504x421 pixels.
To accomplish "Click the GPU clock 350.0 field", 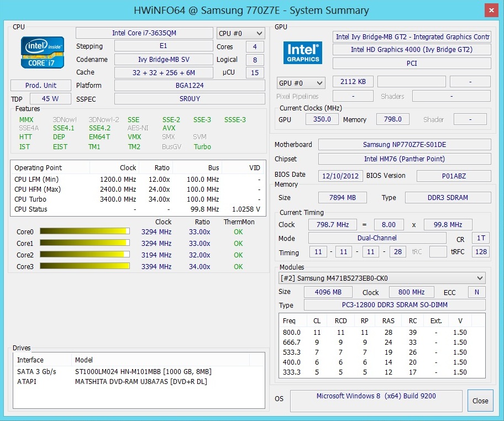I will click(322, 119).
